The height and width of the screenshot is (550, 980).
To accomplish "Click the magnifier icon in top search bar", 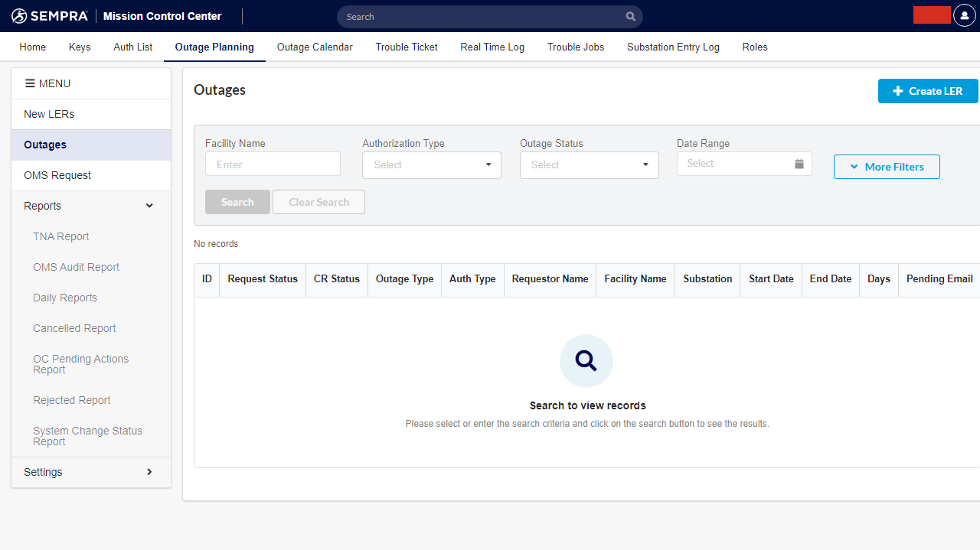I will coord(630,17).
